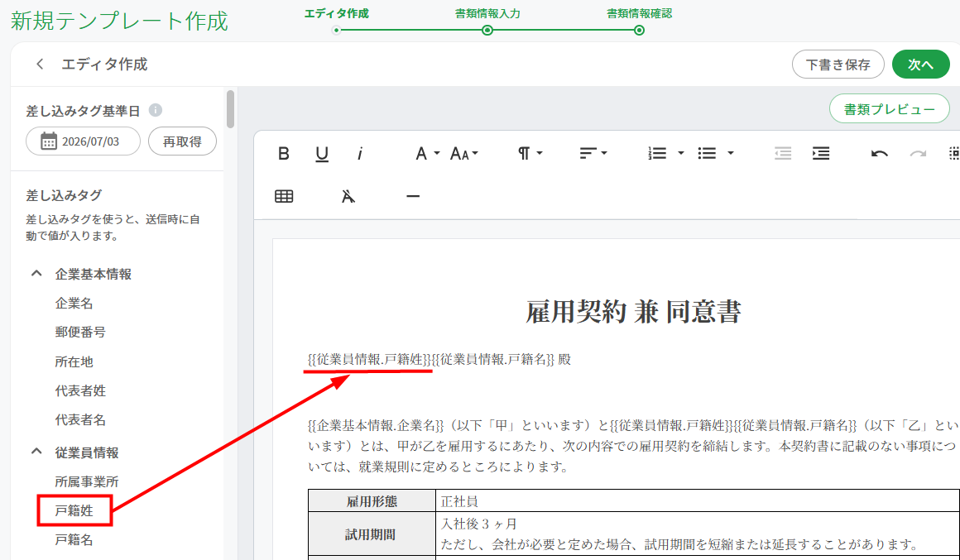This screenshot has height=560, width=960.
Task: Insert the 所在地 merge tag
Action: point(74,361)
